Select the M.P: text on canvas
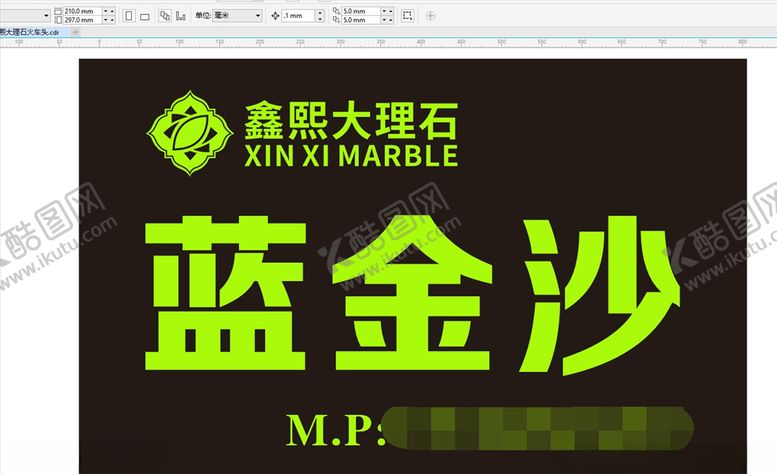The image size is (777, 474). point(335,430)
